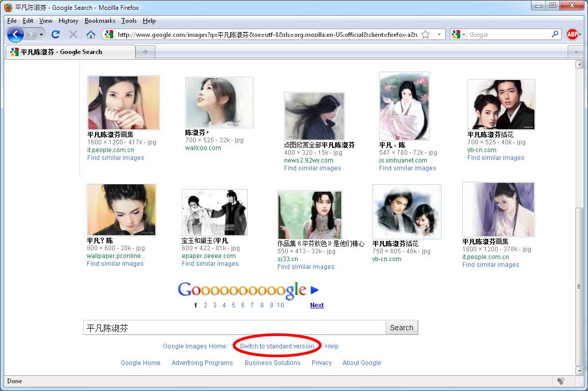588x391 pixels.
Task: Open the View menu
Action: pos(46,21)
